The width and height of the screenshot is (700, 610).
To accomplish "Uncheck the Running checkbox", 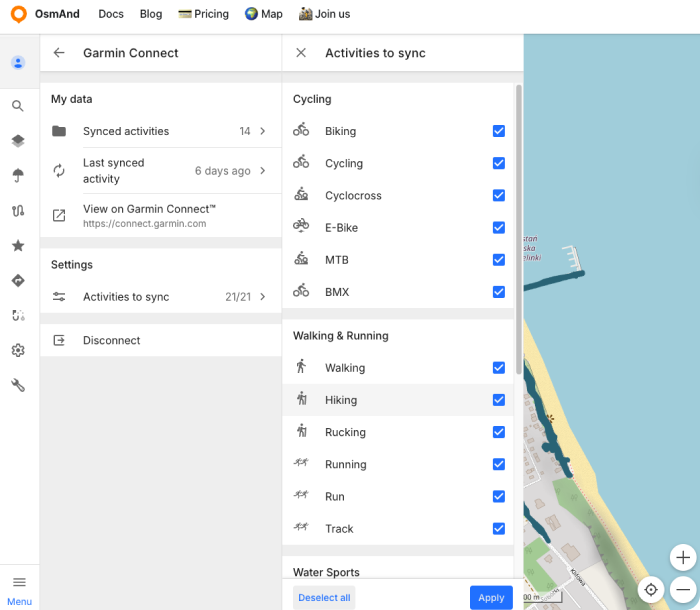I will (x=499, y=464).
